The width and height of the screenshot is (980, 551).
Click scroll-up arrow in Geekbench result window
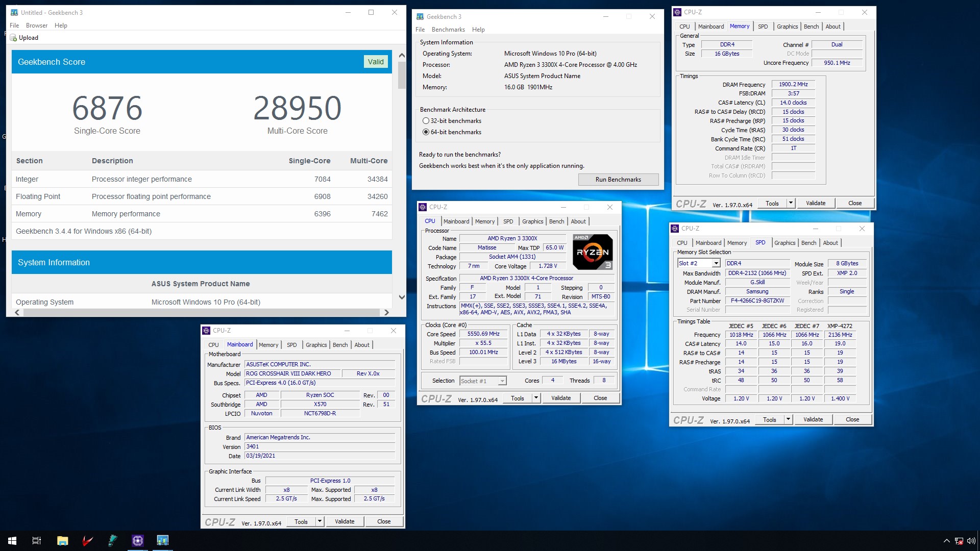coord(402,55)
